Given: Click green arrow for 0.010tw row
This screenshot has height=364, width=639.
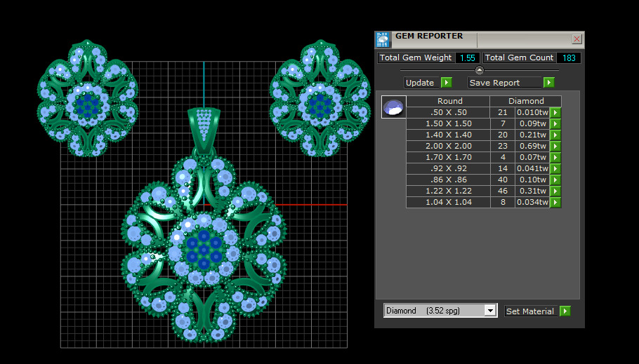Looking at the screenshot, I should pos(555,112).
